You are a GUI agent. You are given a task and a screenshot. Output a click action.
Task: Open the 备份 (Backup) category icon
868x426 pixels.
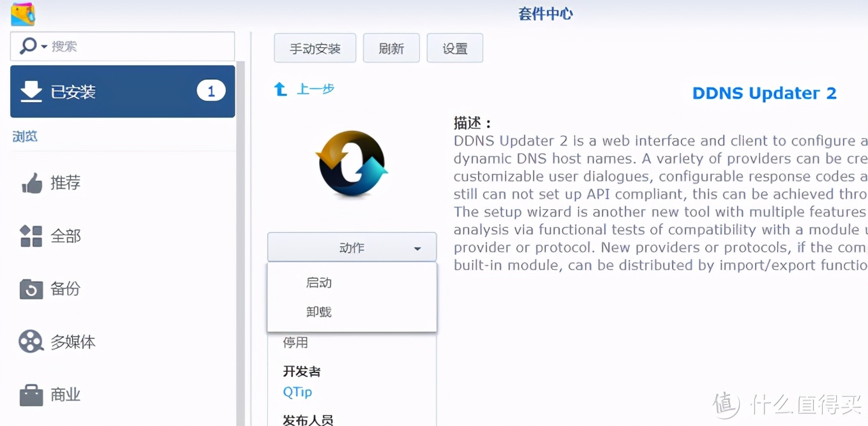[31, 288]
